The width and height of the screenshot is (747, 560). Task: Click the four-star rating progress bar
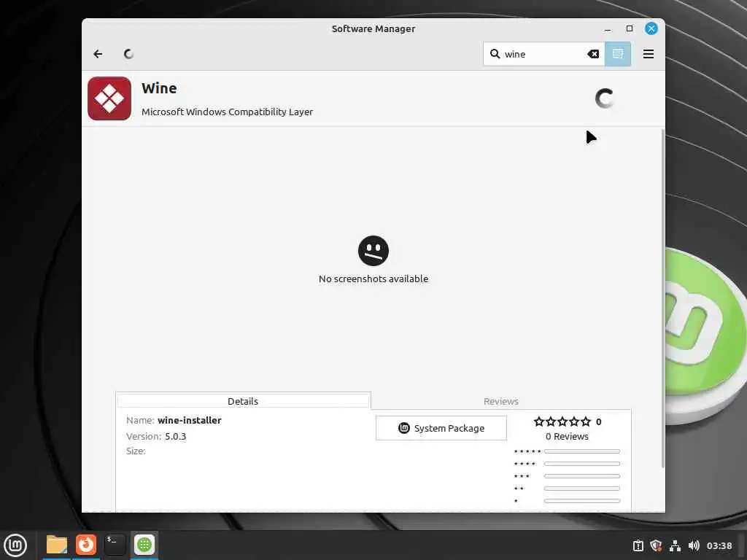(x=582, y=463)
